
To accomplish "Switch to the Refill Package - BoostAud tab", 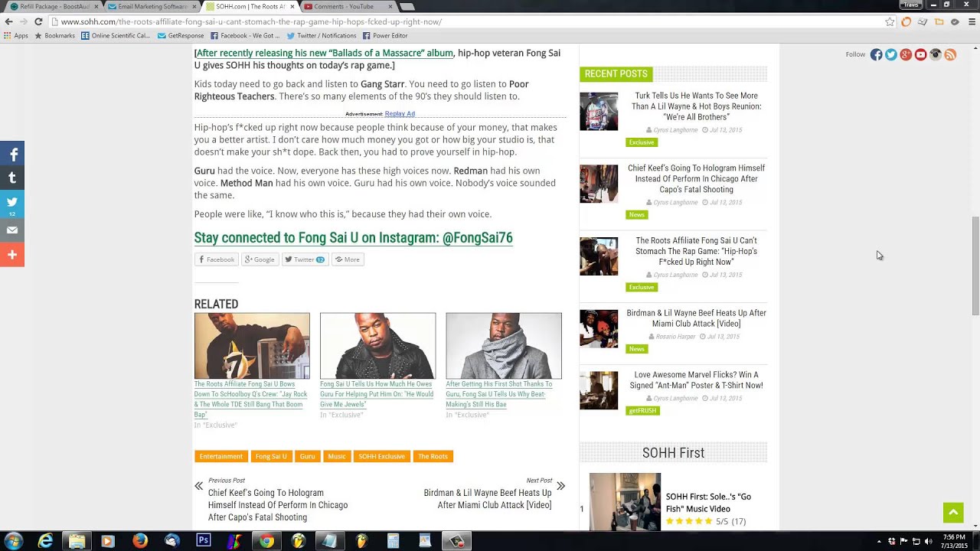I will (54, 6).
